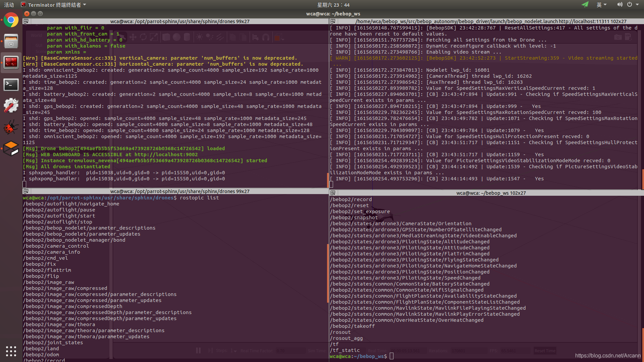
Task: Click the OverHeatState/OverHeatChanged topic line
Action: 407,320
